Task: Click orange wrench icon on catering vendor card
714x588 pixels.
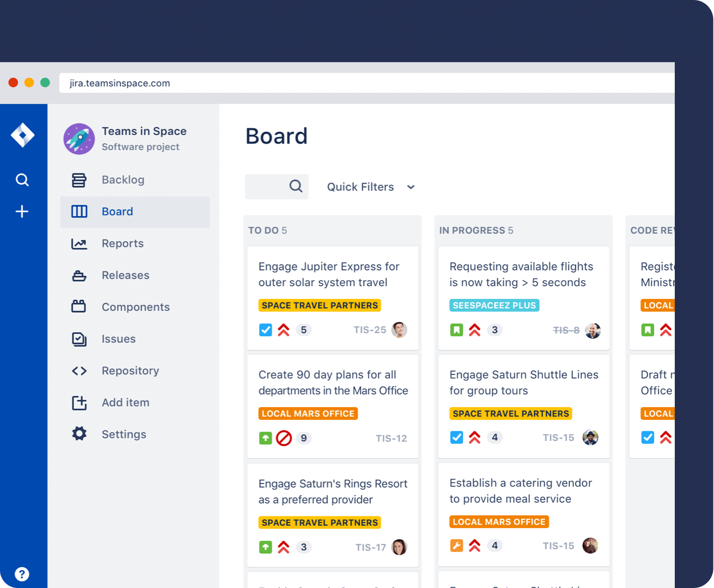Action: (457, 545)
